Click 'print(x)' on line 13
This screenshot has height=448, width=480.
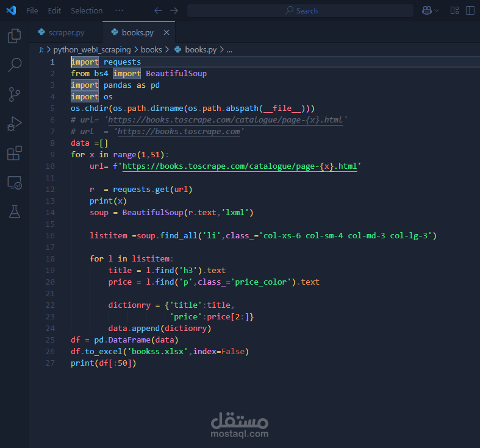click(x=108, y=201)
